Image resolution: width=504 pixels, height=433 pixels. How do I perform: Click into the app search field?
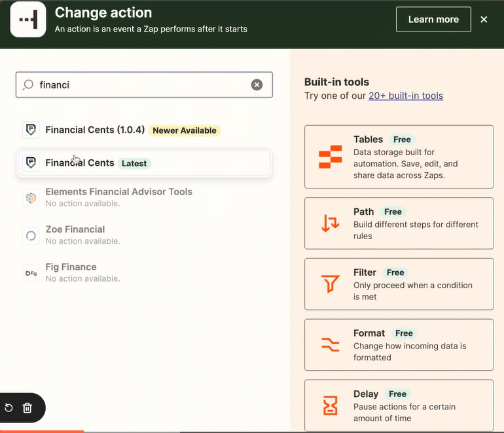144,85
